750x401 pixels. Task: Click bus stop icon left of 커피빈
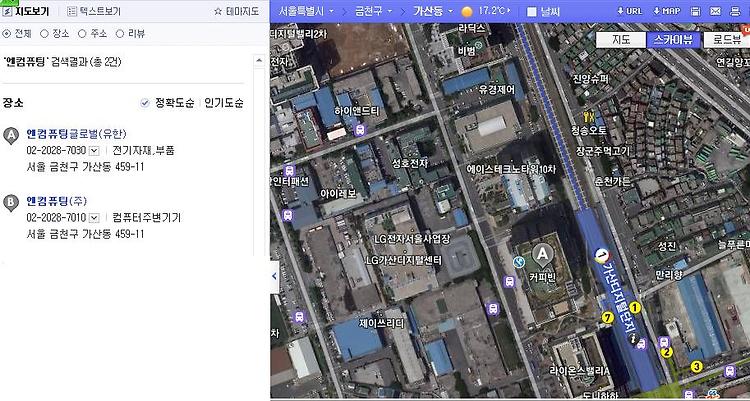click(510, 282)
